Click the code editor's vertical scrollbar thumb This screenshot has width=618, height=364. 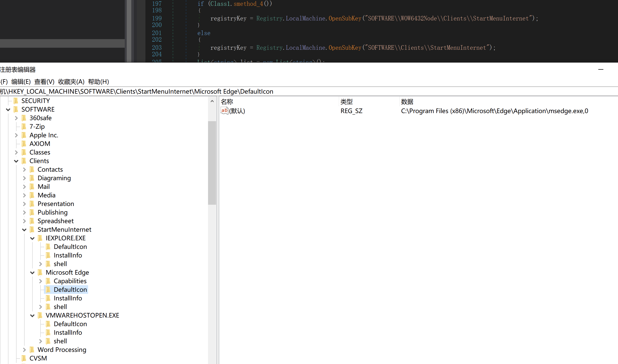pyautogui.click(x=129, y=31)
